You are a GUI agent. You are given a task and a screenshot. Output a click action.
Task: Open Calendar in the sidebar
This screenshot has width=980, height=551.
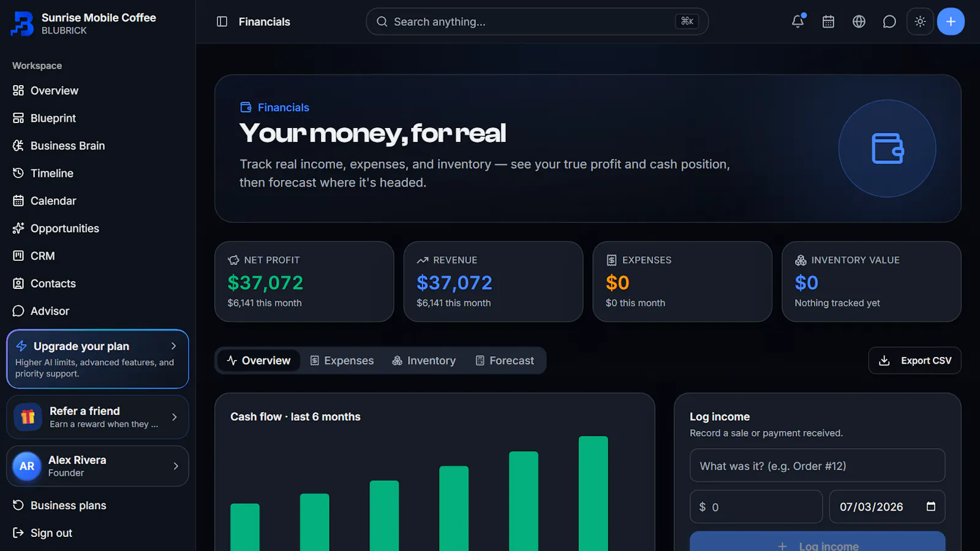(x=97, y=201)
